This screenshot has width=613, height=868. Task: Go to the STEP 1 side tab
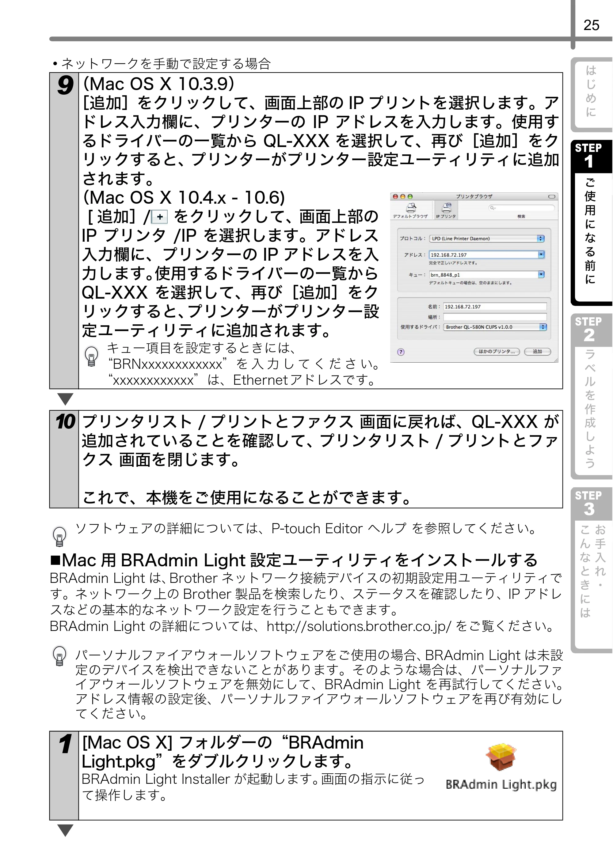(x=592, y=223)
